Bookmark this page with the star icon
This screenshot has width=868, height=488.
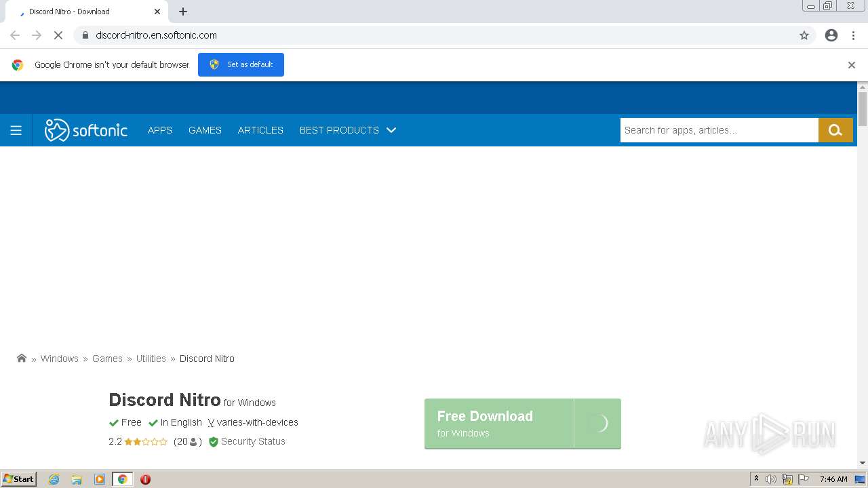click(x=804, y=35)
